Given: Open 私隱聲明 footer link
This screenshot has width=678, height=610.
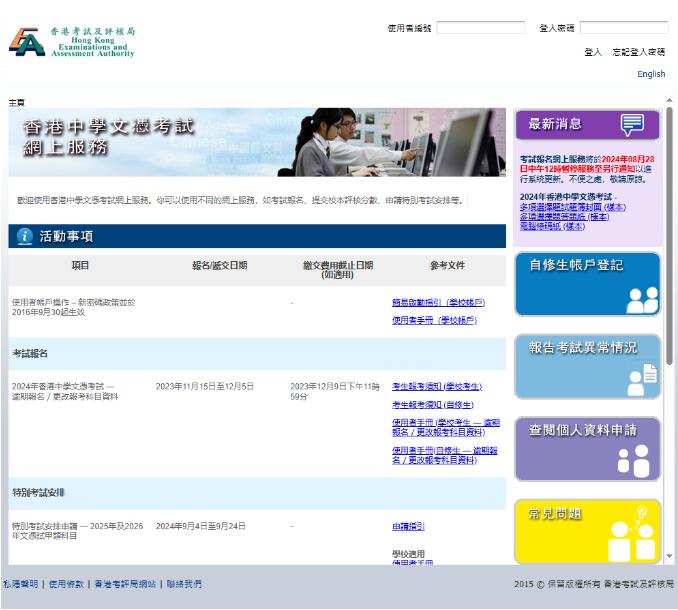Looking at the screenshot, I should 21,584.
